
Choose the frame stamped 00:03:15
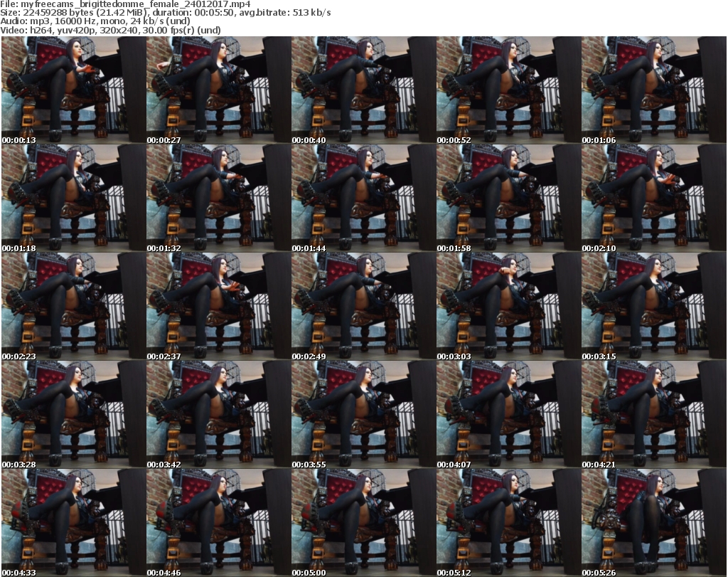click(x=654, y=306)
